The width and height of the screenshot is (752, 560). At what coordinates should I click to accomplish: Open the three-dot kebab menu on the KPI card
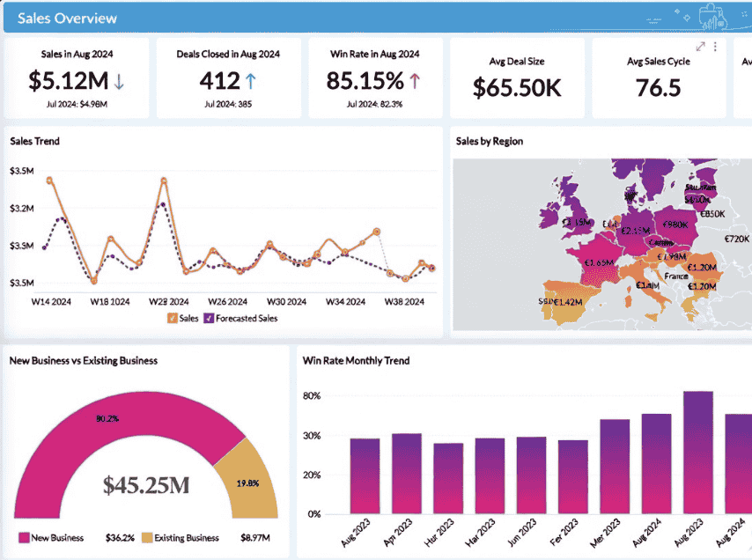(x=714, y=47)
